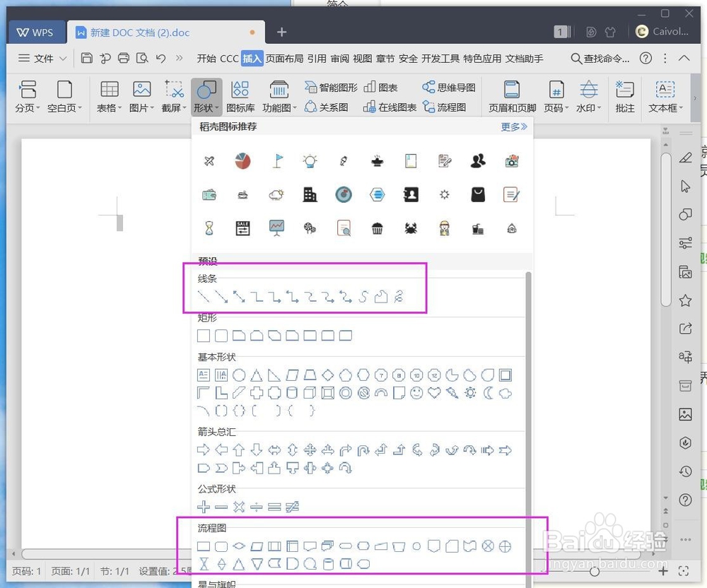Switch to the 特色应用 tab

[x=482, y=59]
